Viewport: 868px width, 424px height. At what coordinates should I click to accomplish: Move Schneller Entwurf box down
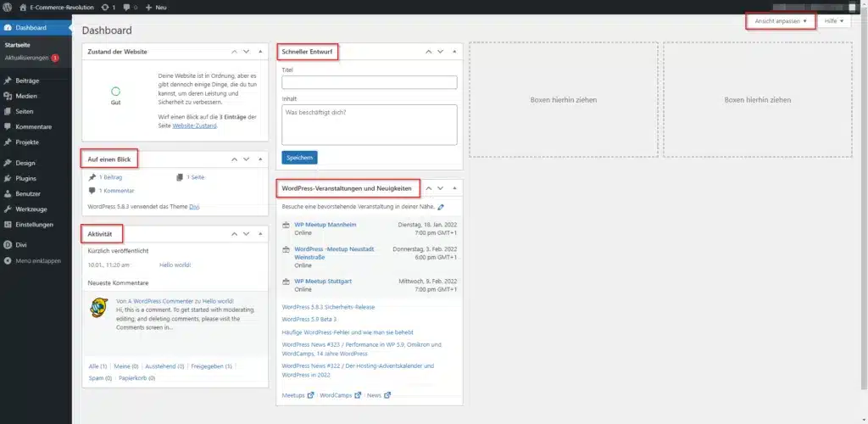pyautogui.click(x=441, y=52)
